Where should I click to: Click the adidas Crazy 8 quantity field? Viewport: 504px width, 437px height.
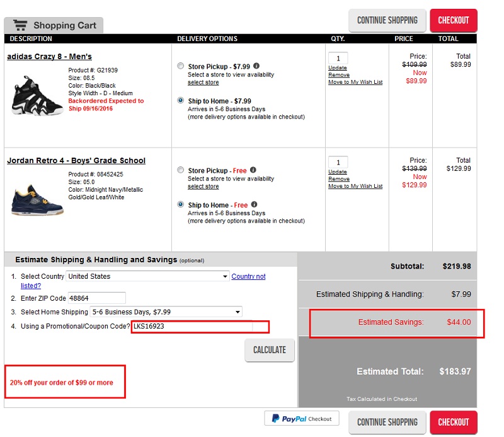pos(338,58)
